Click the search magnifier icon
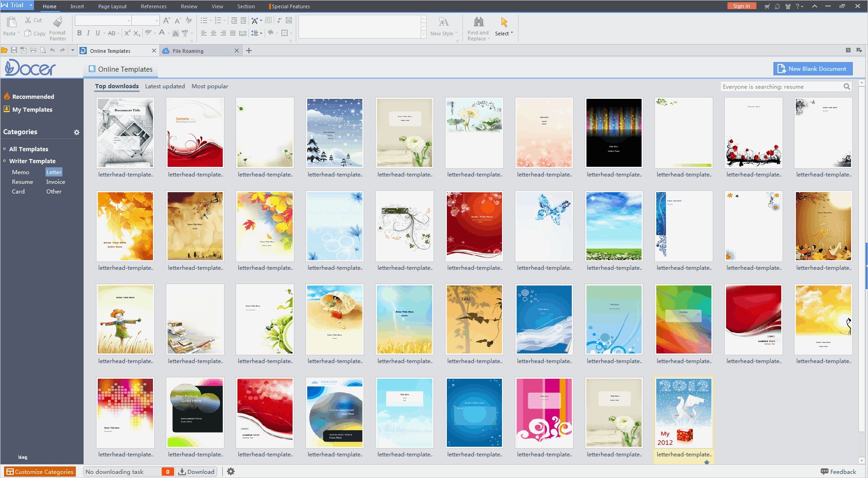The height and width of the screenshot is (478, 868). pyautogui.click(x=847, y=87)
